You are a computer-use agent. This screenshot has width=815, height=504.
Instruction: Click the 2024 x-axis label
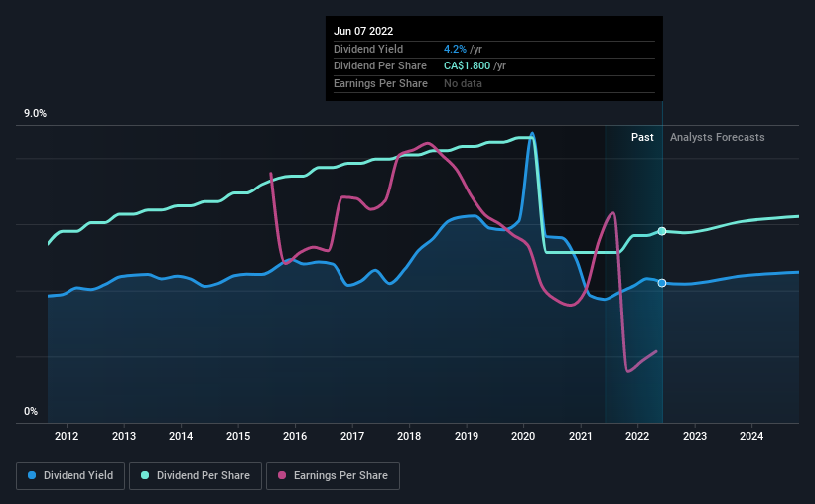pos(751,436)
